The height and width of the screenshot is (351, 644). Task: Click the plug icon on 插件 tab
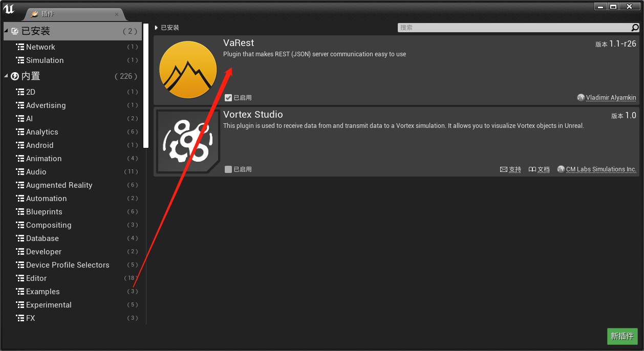coord(34,14)
